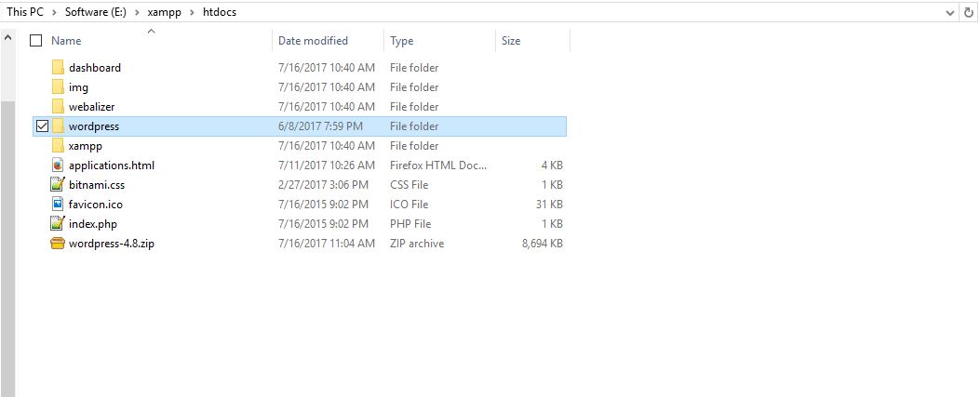Select the favicon.ico file icon
980x397 pixels.
pyautogui.click(x=58, y=205)
